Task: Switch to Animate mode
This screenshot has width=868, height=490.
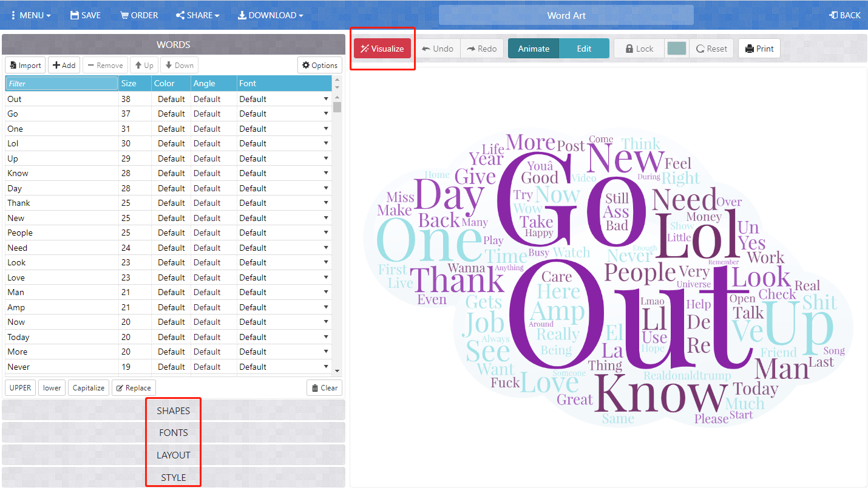Action: click(x=534, y=49)
